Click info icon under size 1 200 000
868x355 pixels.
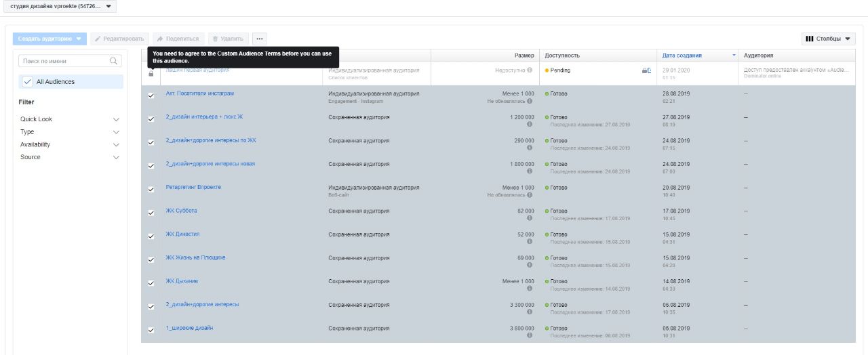530,125
